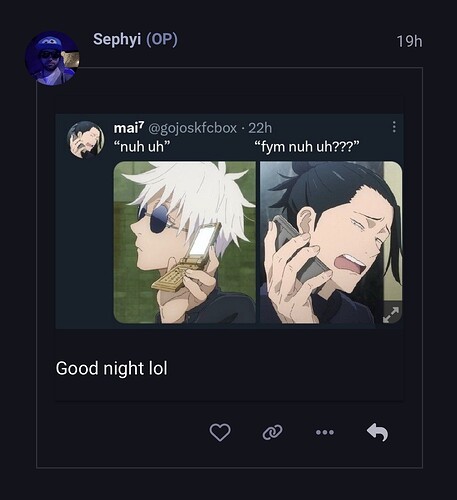Click the @gojoskfcbox handle

pyautogui.click(x=192, y=128)
